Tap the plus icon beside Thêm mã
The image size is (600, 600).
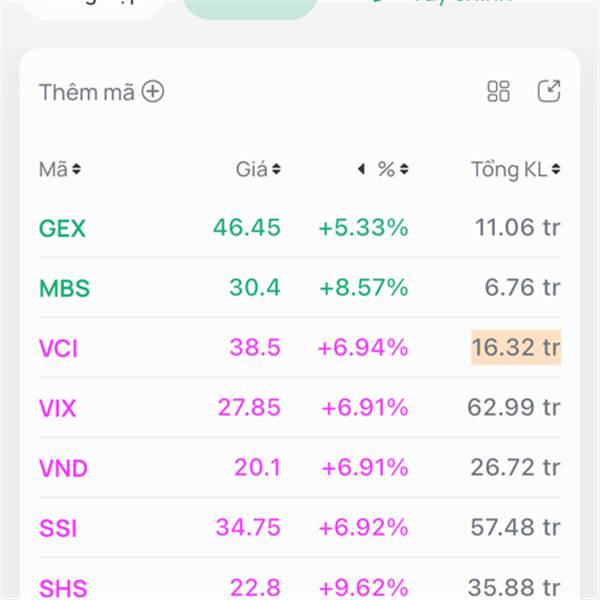[152, 92]
